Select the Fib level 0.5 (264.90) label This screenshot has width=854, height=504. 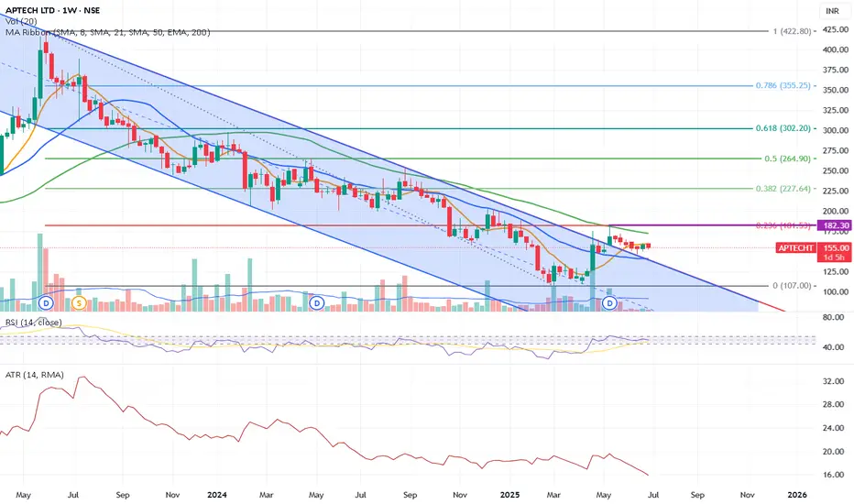click(x=787, y=159)
